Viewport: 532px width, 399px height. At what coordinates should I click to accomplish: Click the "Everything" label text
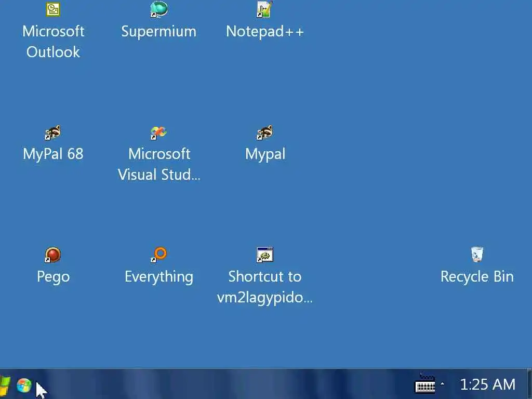[x=159, y=277]
